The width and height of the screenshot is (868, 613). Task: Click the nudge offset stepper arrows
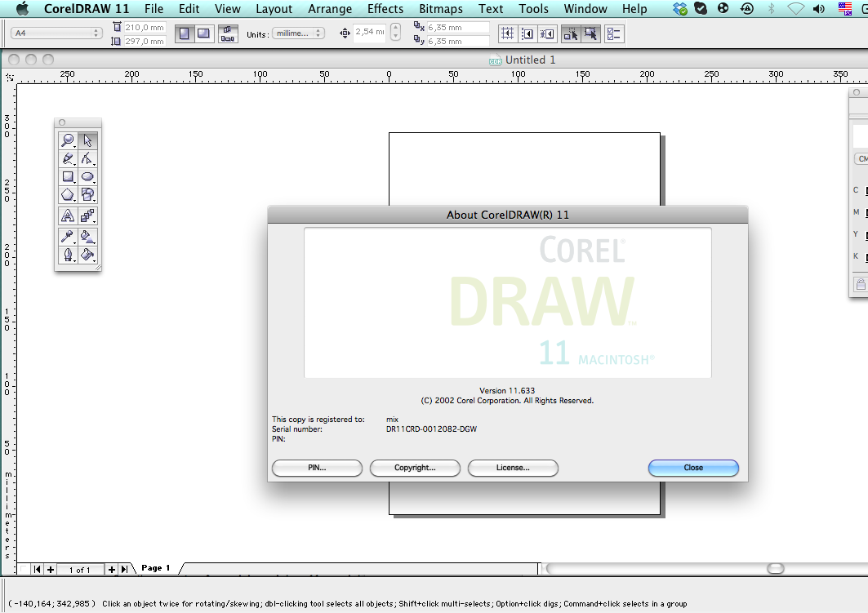click(395, 32)
